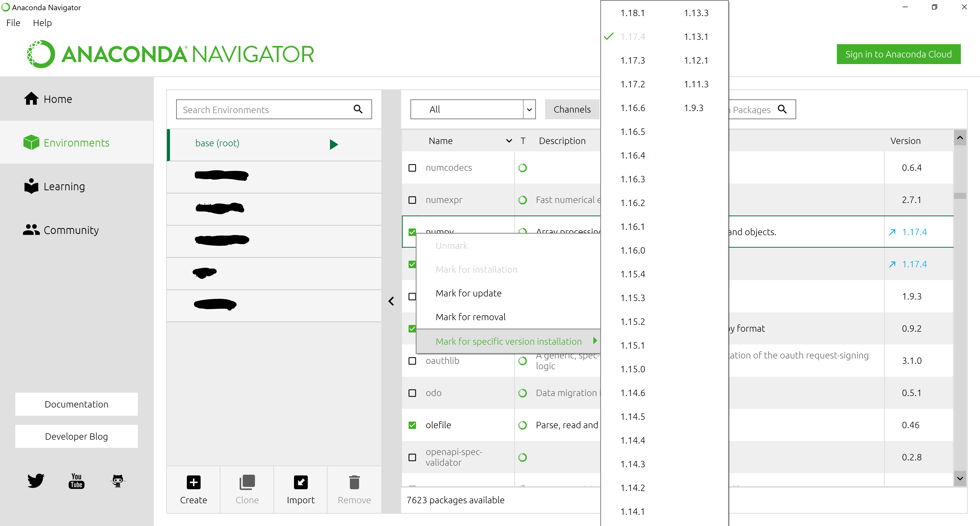Click scrollbar down arrow in package list
This screenshot has height=526, width=980.
tap(960, 479)
